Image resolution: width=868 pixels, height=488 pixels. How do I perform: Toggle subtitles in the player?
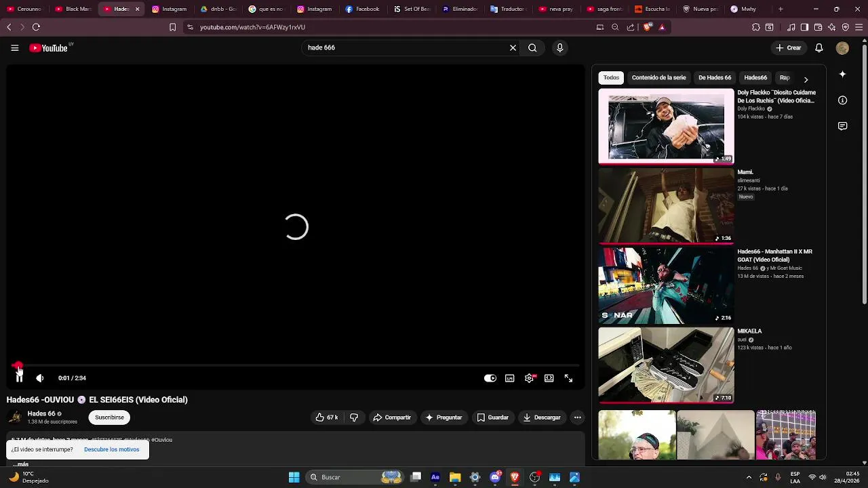(509, 378)
